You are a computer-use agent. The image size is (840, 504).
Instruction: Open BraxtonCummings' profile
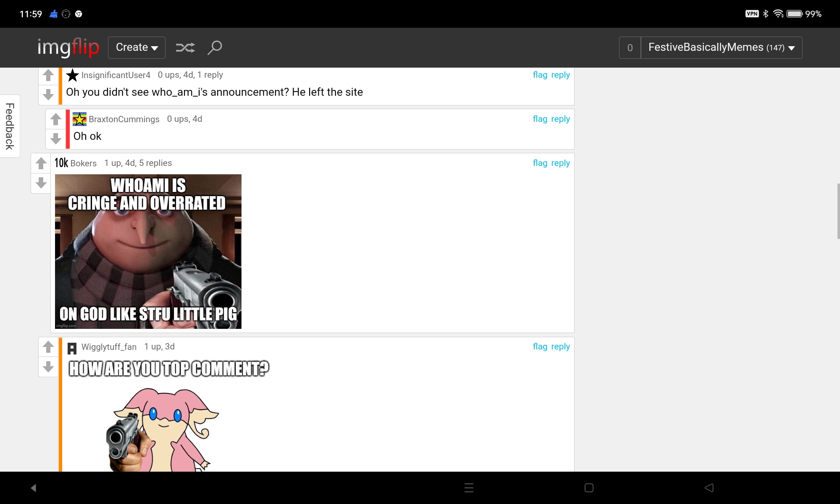coord(124,119)
